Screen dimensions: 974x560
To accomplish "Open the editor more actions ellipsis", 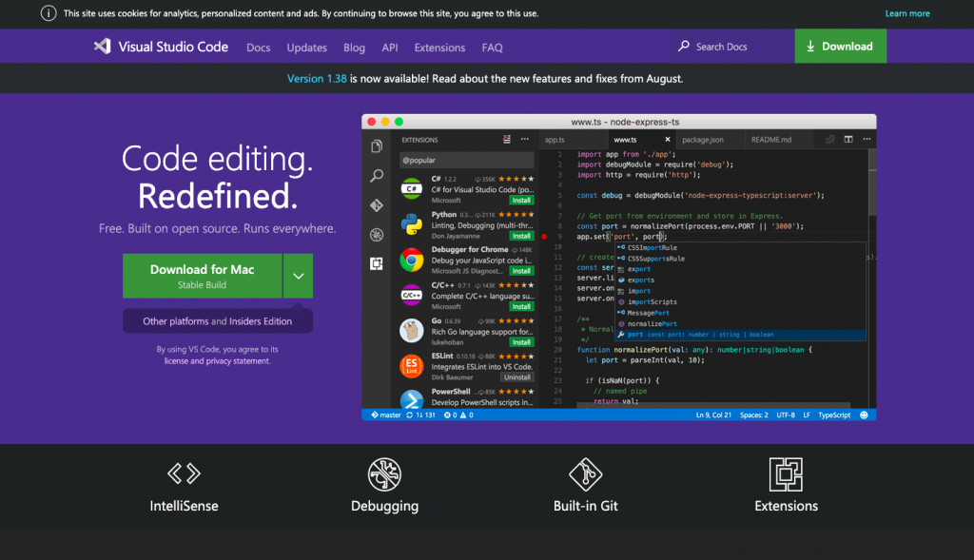I will [867, 139].
